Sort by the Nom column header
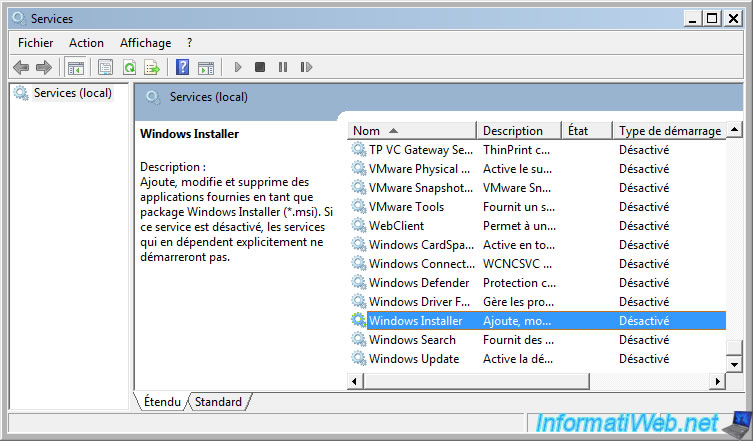The height and width of the screenshot is (441, 753). pos(412,131)
